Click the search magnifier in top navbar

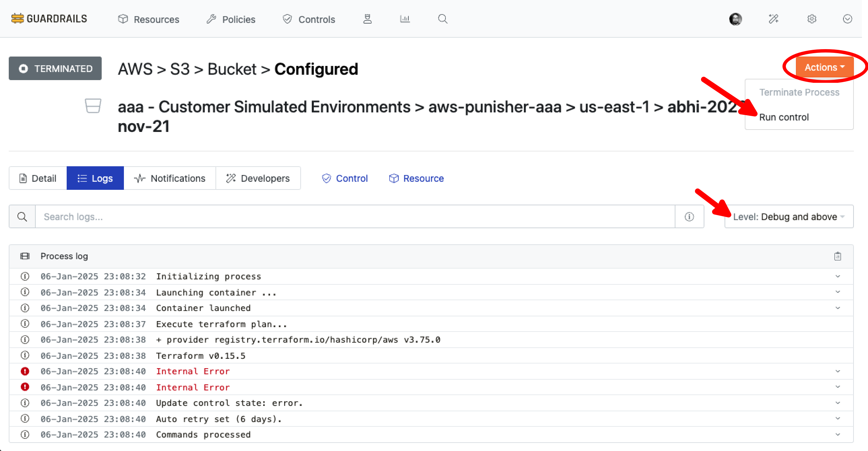coord(442,19)
